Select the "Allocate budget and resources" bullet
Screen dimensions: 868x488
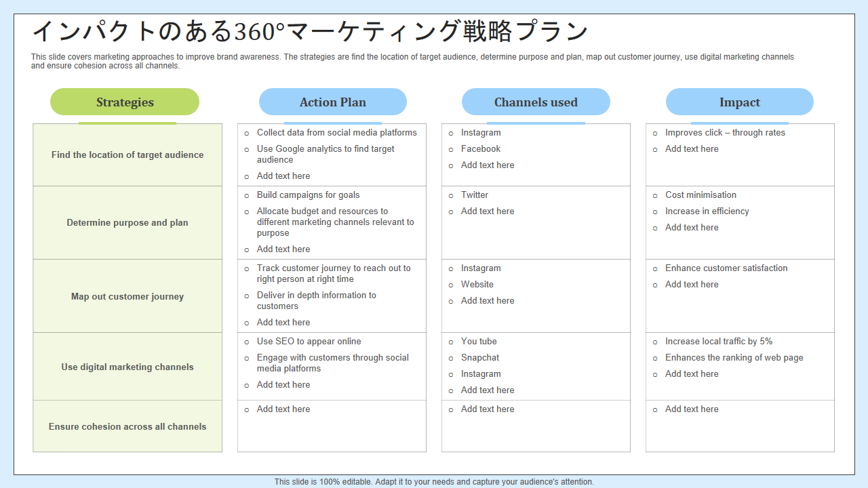[336, 222]
